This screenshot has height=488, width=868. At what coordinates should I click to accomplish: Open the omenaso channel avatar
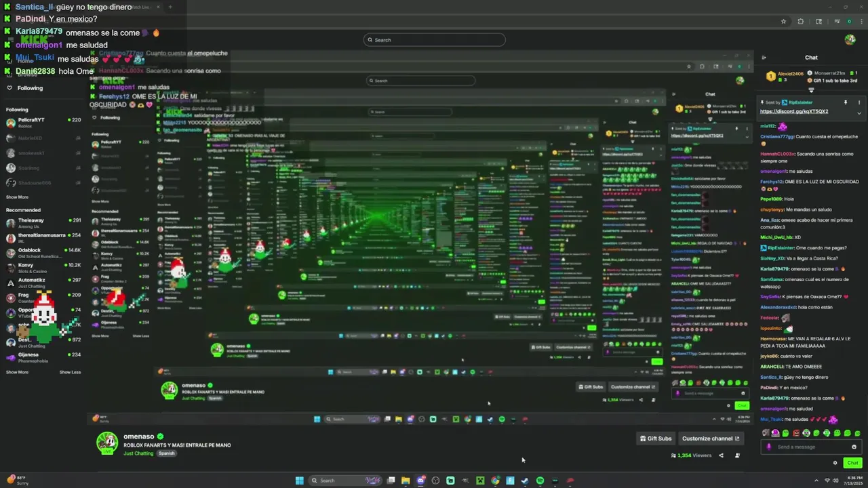(107, 443)
